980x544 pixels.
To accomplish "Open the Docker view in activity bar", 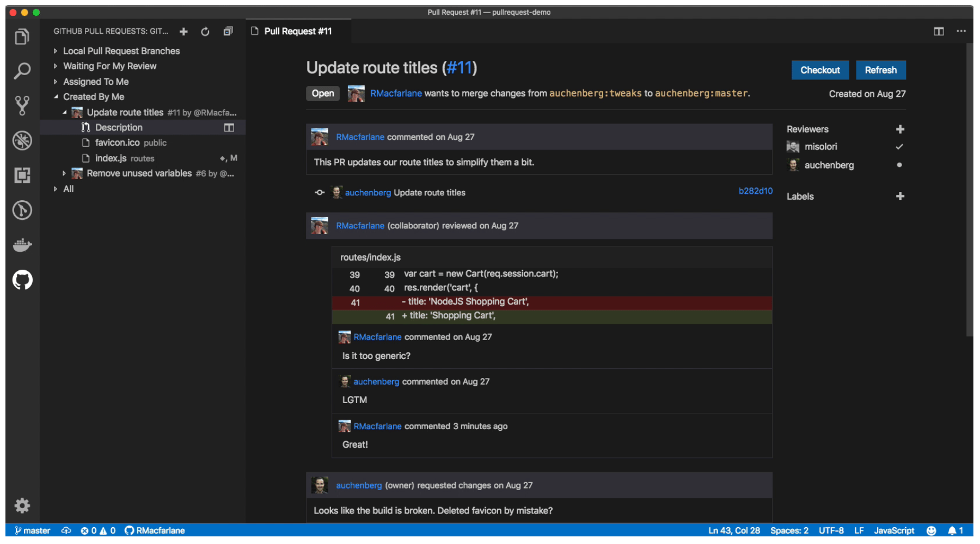I will 22,245.
